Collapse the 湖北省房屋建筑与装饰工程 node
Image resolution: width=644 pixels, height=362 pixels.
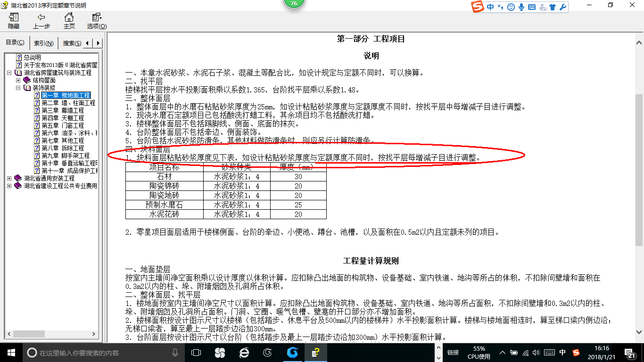10,73
